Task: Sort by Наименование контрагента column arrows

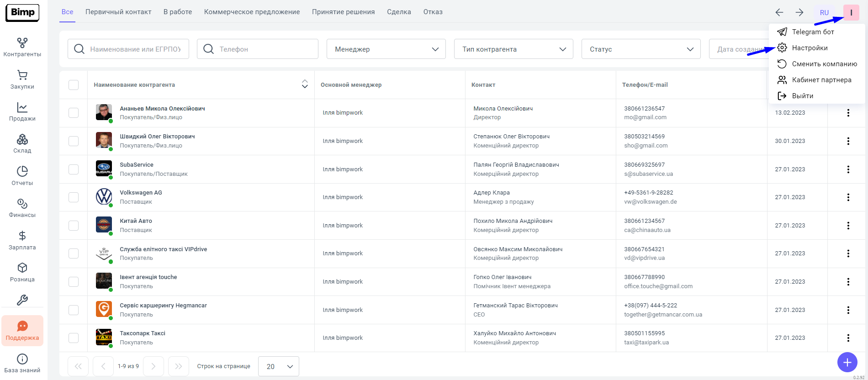Action: pos(305,84)
